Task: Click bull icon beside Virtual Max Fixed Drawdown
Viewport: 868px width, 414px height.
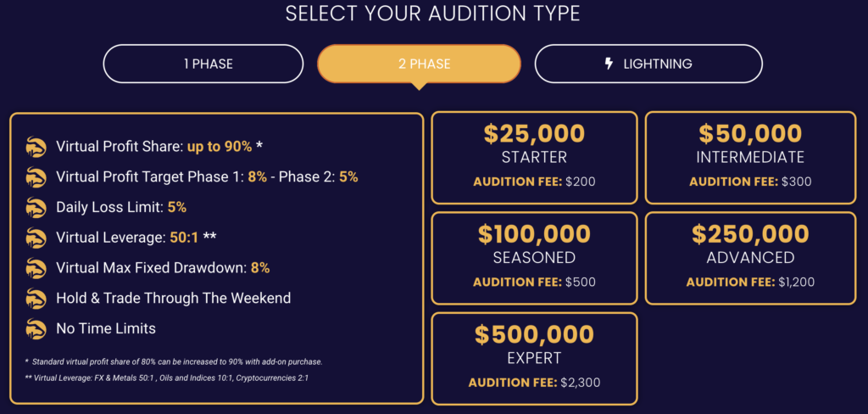Action: pyautogui.click(x=36, y=268)
